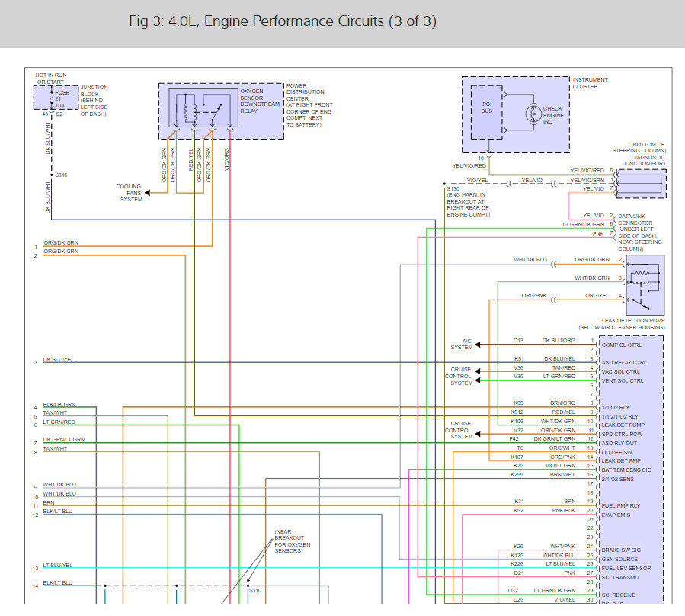Click the LEAK DET PUMP pin label
685x616 pixels.
623,425
